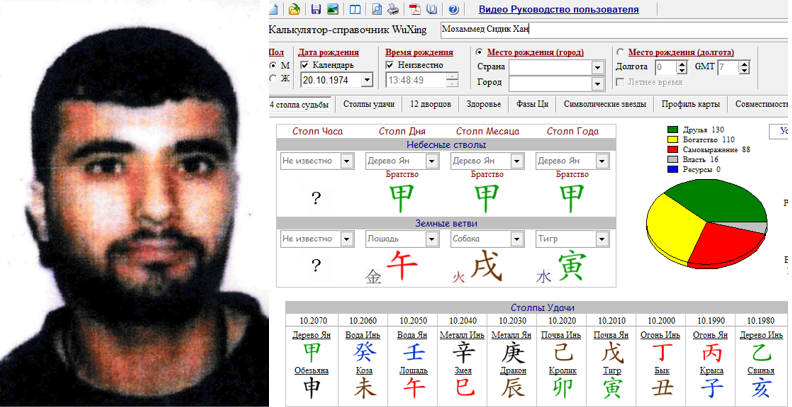Toggle the Неизвестно birth time checkbox
Viewport: 792px width, 407px height.
coord(389,65)
